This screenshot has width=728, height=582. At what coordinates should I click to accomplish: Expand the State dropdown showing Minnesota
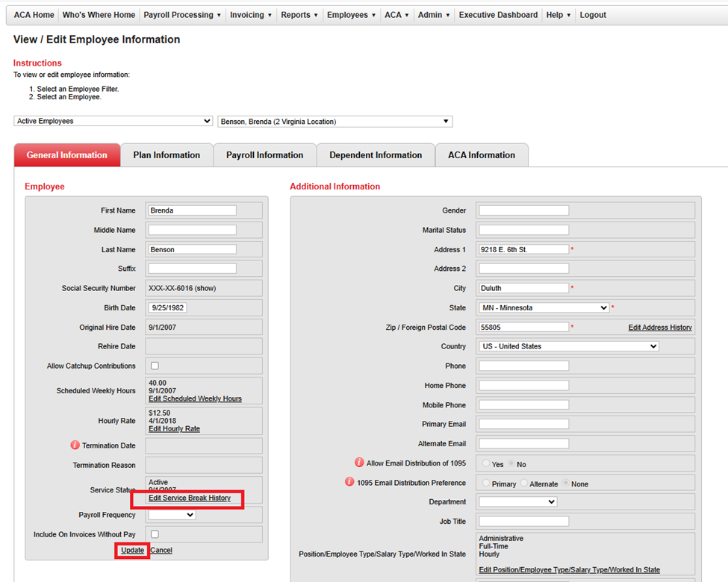(544, 307)
